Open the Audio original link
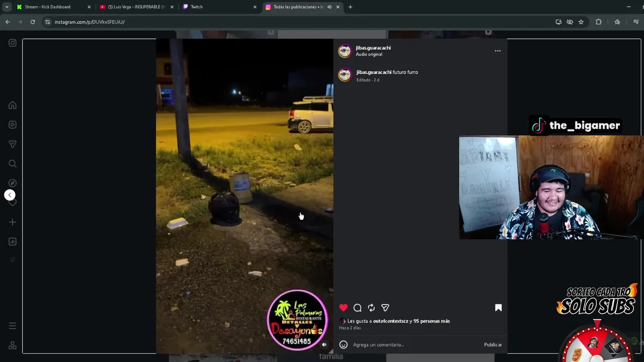Screen dimensions: 644x362 (x=369, y=54)
